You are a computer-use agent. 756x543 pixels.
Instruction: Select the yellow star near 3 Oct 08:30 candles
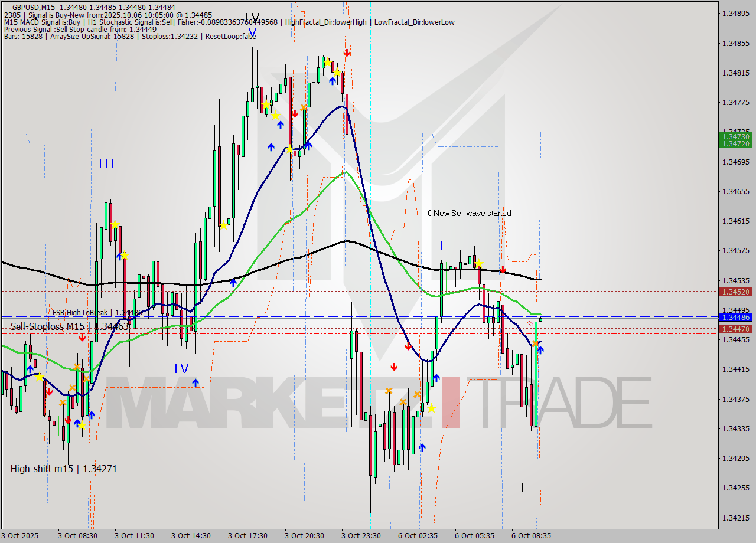pos(83,424)
